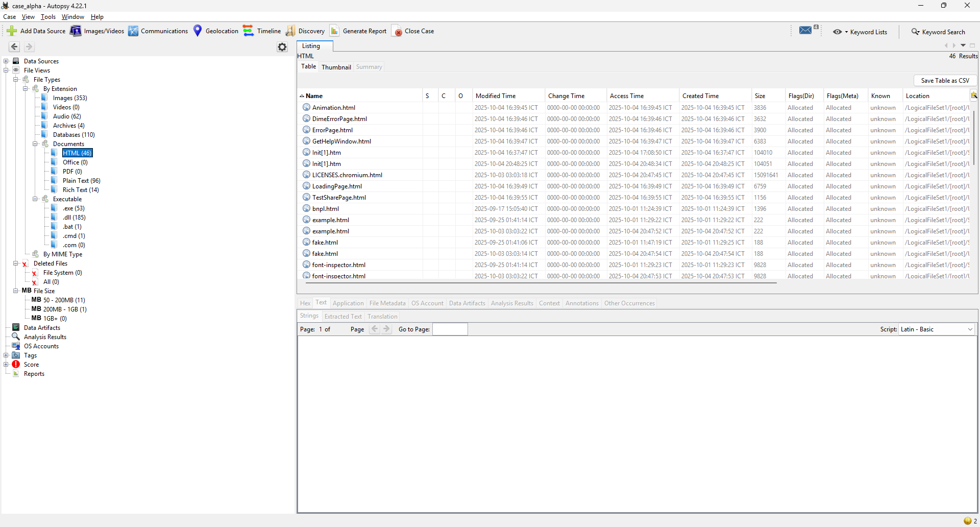This screenshot has height=527, width=980.
Task: Open Images/Videos gallery from toolbar
Action: pos(97,31)
